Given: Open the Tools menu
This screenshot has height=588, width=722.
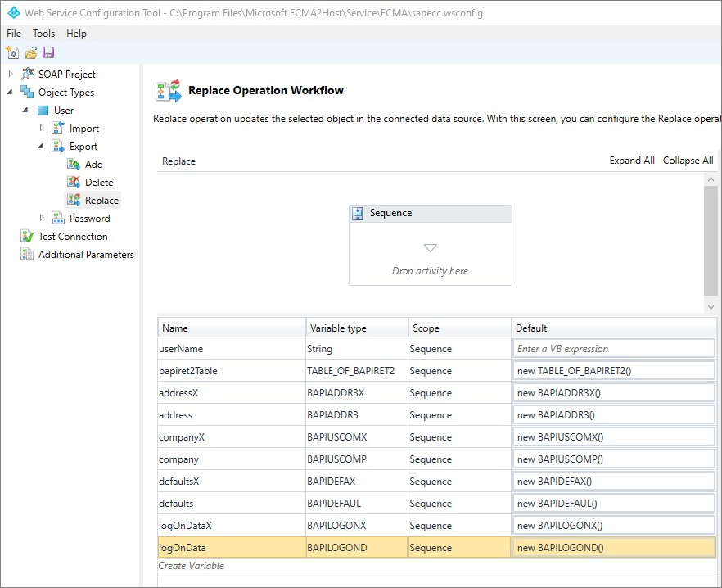Looking at the screenshot, I should 43,34.
